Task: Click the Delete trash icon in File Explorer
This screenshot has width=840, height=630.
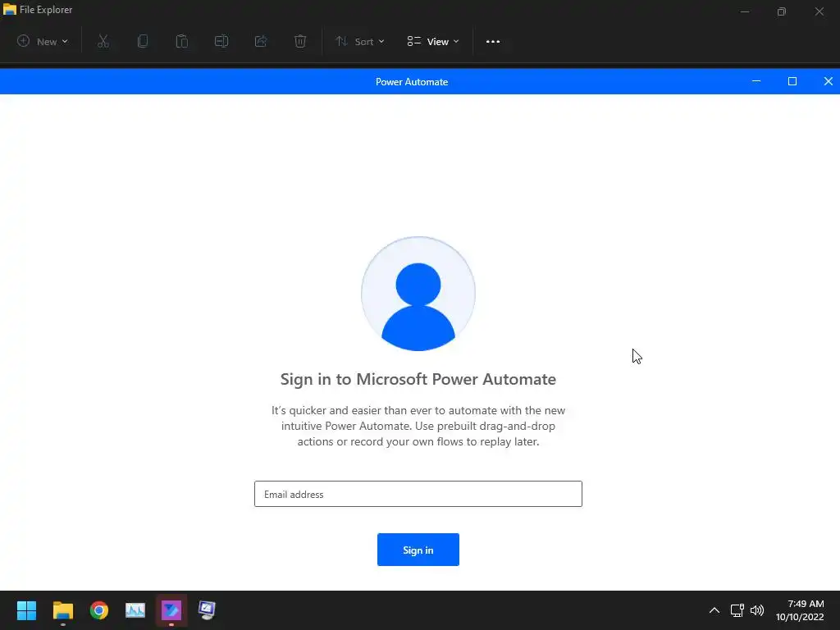Action: tap(300, 41)
